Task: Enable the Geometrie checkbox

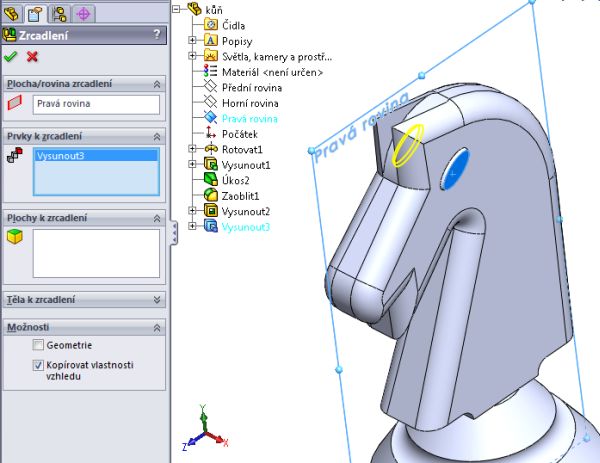Action: tap(38, 345)
